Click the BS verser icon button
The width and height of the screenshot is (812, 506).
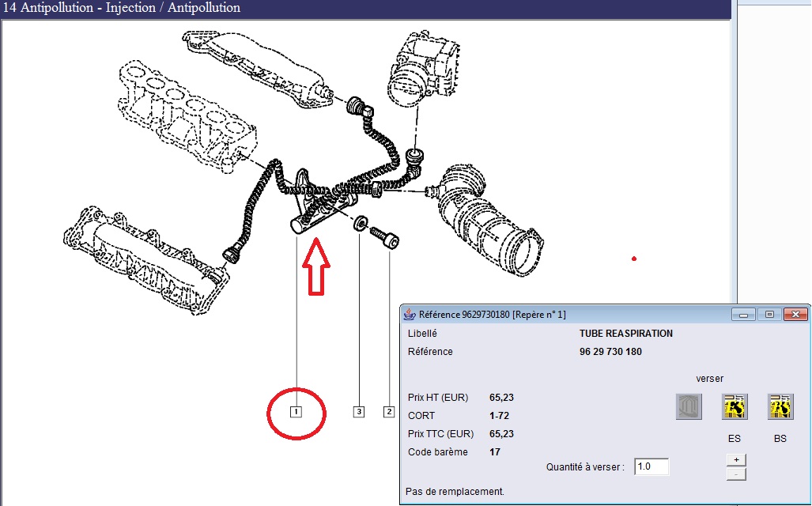click(x=780, y=406)
